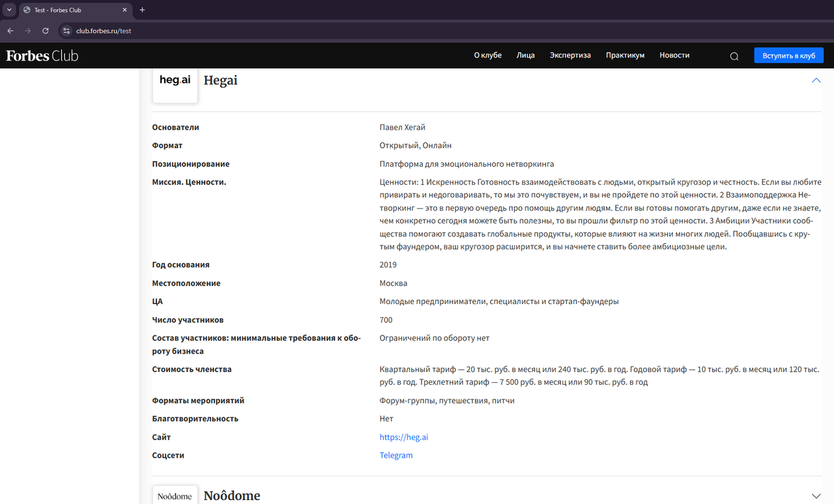Click the Позиционирование label
The image size is (834, 504).
pyautogui.click(x=191, y=163)
